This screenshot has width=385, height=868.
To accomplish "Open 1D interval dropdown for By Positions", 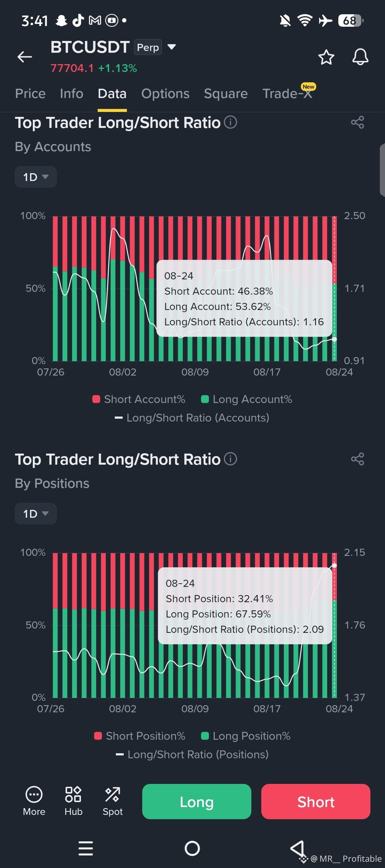I will [36, 513].
